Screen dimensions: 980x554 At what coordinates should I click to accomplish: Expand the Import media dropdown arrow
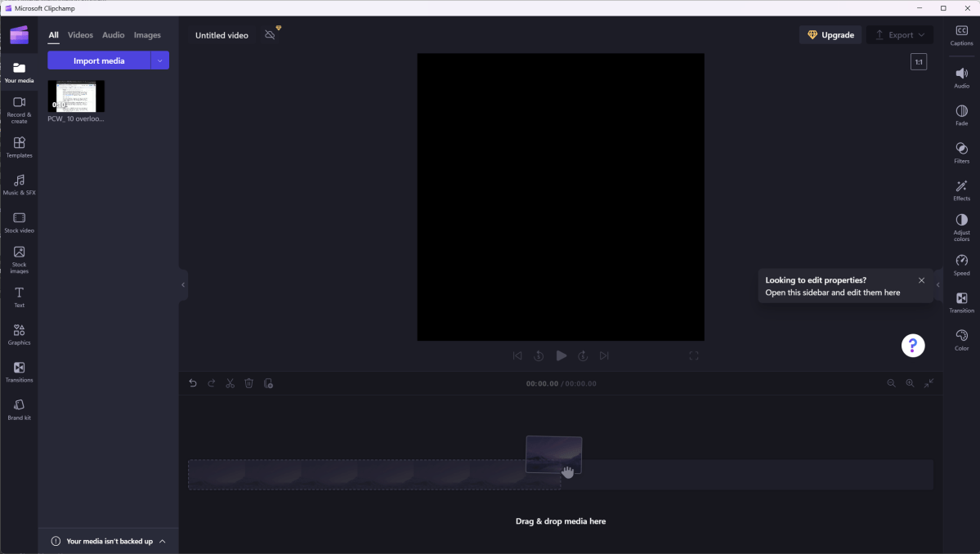click(x=160, y=60)
